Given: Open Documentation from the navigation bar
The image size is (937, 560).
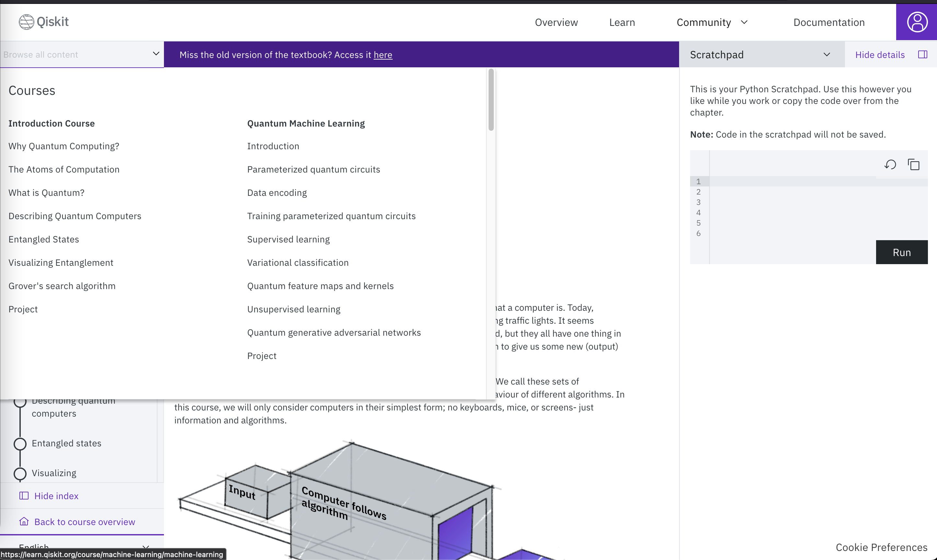Looking at the screenshot, I should point(828,22).
